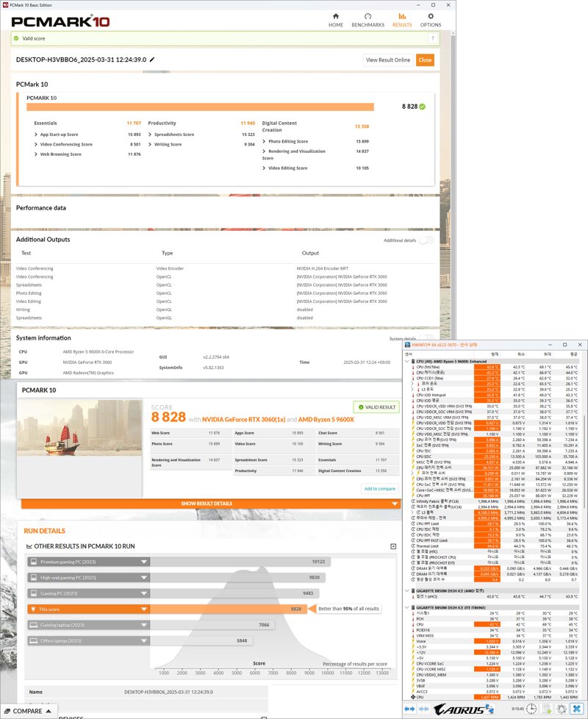Select the Results tab
Screen dimensions: 588x719
click(402, 21)
